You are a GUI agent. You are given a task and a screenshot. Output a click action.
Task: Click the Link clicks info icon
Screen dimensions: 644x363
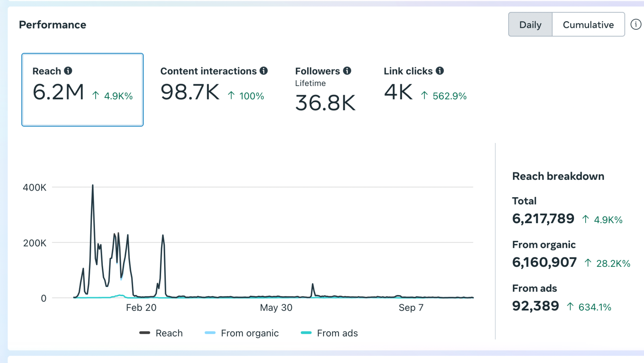(440, 71)
